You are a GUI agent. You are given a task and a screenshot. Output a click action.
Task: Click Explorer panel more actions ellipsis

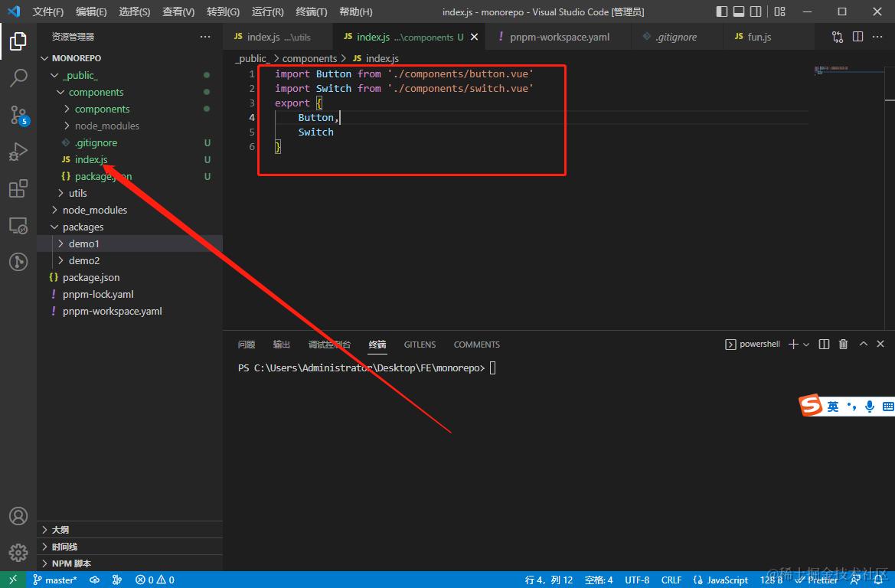[205, 37]
